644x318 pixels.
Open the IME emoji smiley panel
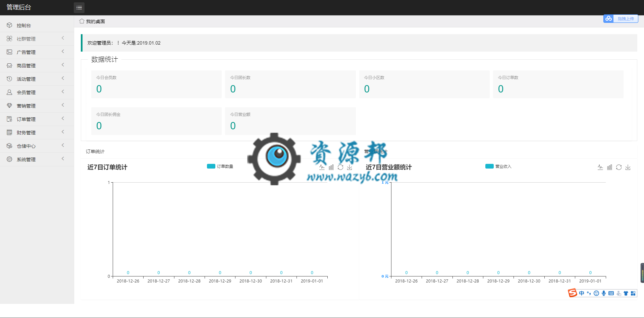pyautogui.click(x=596, y=293)
